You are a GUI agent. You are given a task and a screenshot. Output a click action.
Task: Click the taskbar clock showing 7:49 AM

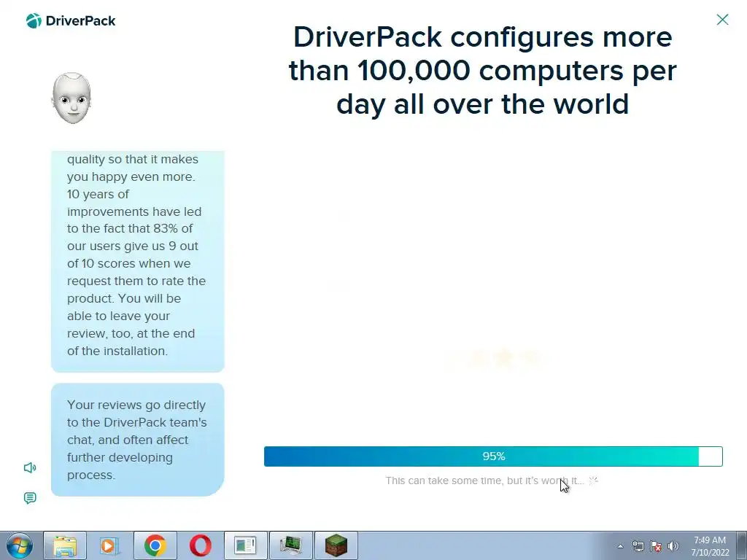(710, 546)
